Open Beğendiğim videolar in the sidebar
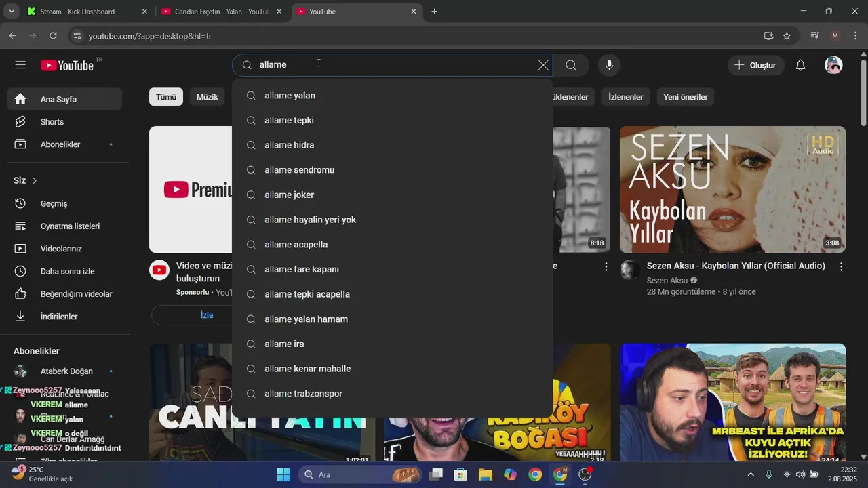 point(65,294)
